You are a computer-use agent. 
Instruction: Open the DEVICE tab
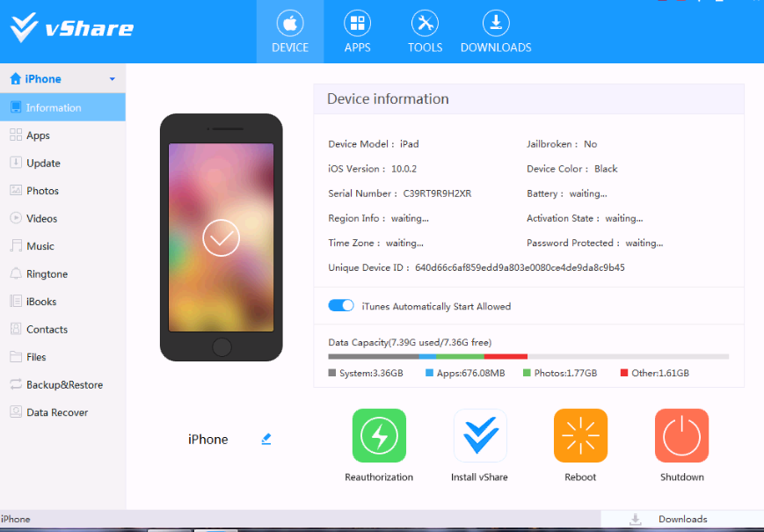point(290,32)
